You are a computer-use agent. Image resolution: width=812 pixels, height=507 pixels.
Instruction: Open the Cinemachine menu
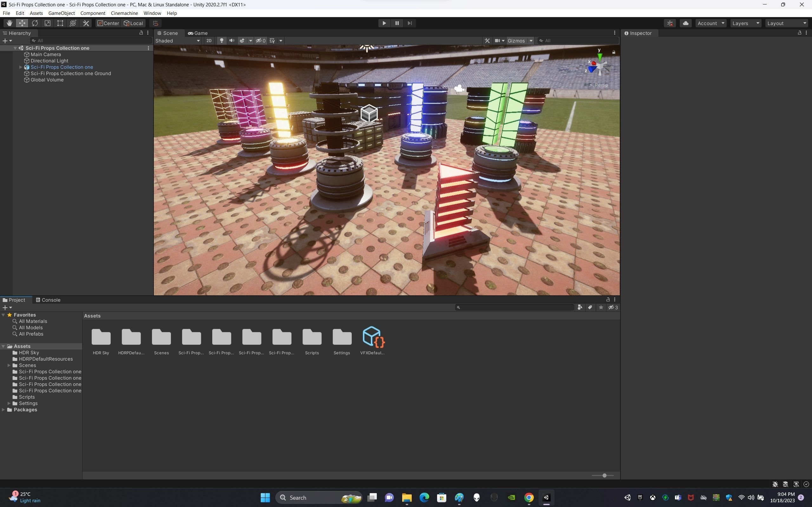click(124, 13)
